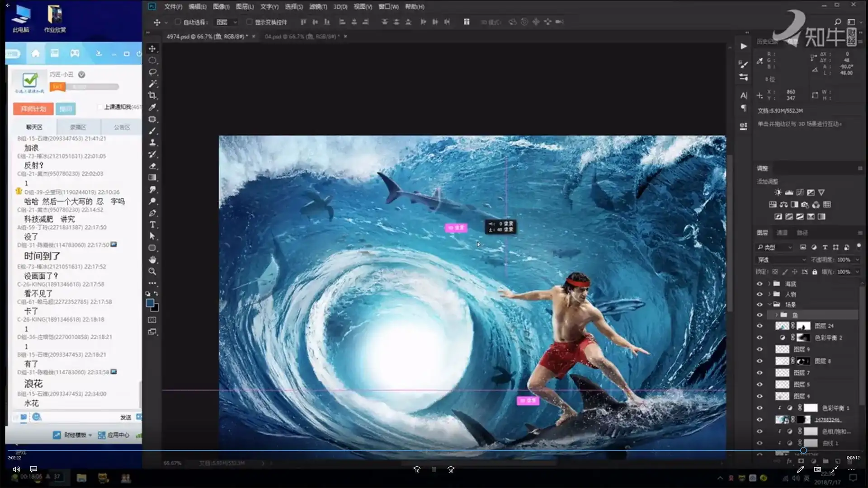This screenshot has height=488, width=868.
Task: Collapse the 场景 layer group
Action: point(769,305)
